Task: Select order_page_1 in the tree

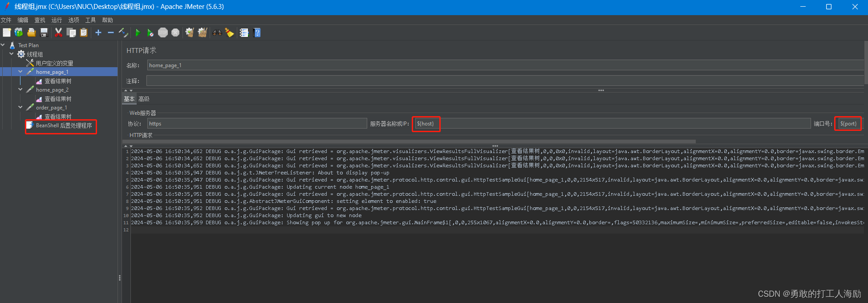Action: [x=51, y=108]
